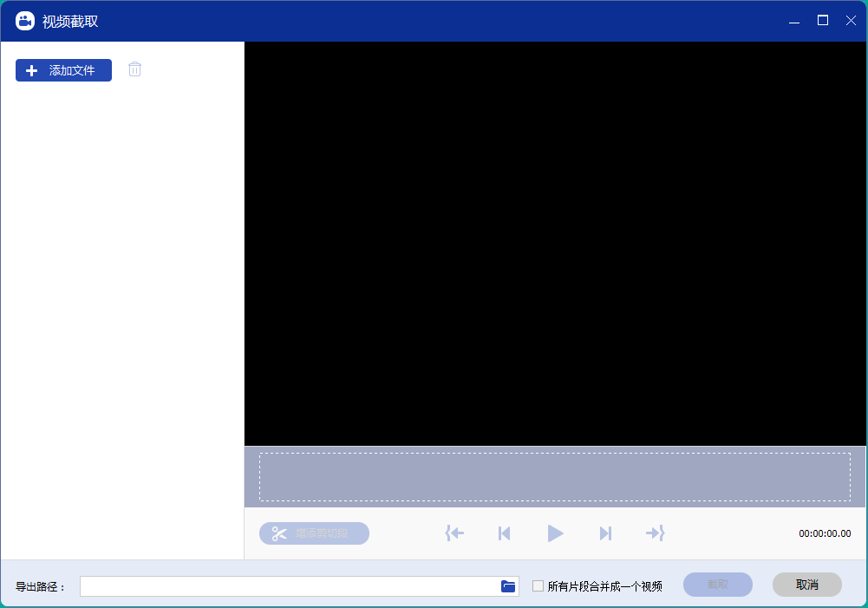Close the 视频截取 window
The height and width of the screenshot is (608, 868).
pos(850,21)
